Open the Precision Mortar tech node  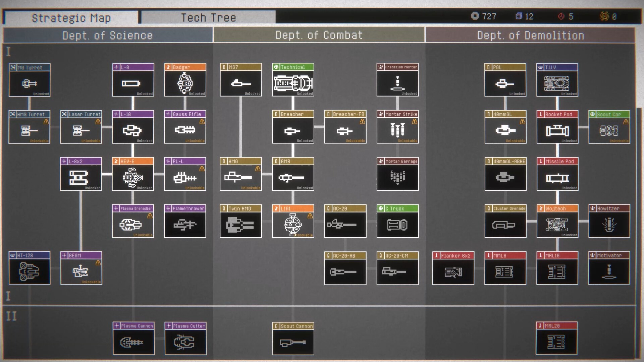(397, 80)
